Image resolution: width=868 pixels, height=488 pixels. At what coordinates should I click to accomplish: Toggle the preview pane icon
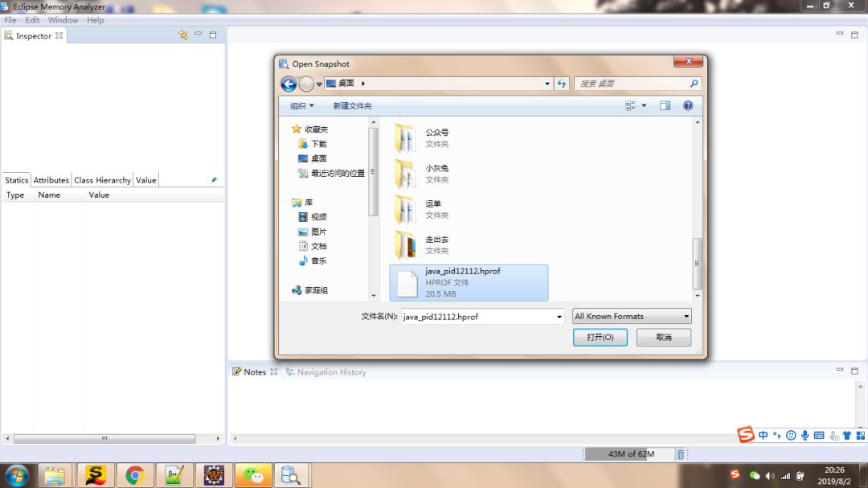pyautogui.click(x=665, y=106)
